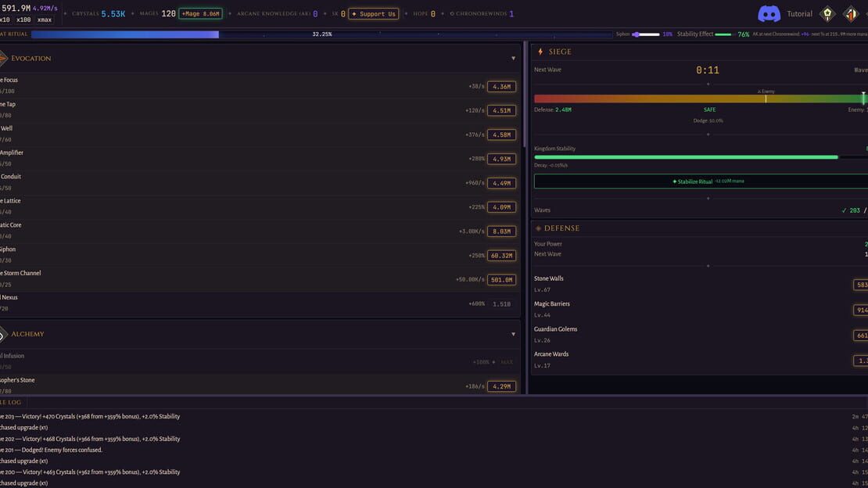This screenshot has width=868, height=488.
Task: Open the Tutorial link
Action: pos(799,14)
